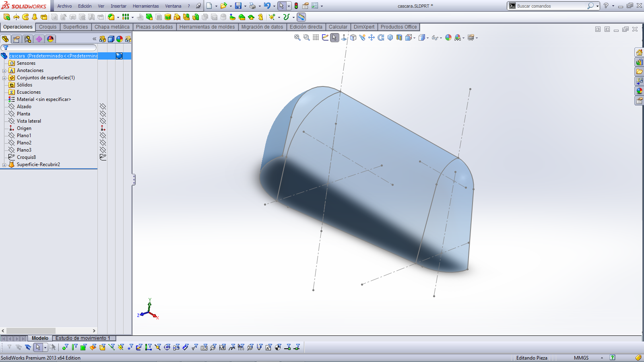Viewport: 644px width, 362px height.
Task: Switch to the Chapa metálica tab
Action: pyautogui.click(x=112, y=27)
